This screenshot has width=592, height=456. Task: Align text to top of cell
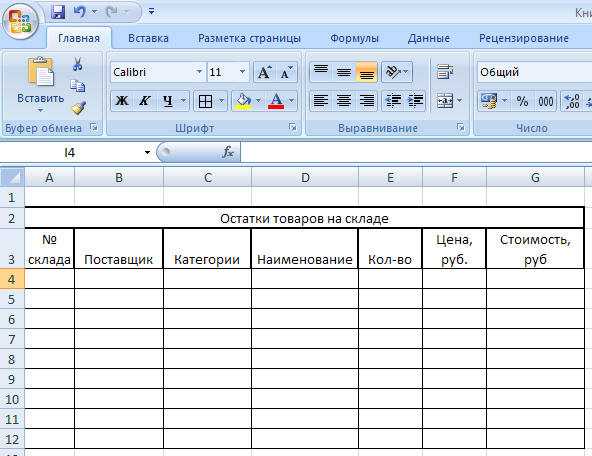point(321,72)
